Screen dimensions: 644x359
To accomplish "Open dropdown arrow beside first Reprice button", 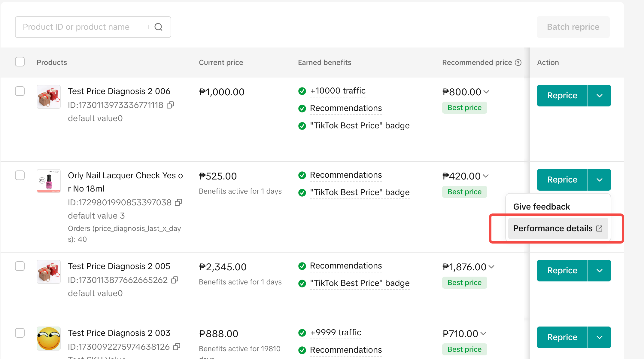I will pyautogui.click(x=599, y=96).
